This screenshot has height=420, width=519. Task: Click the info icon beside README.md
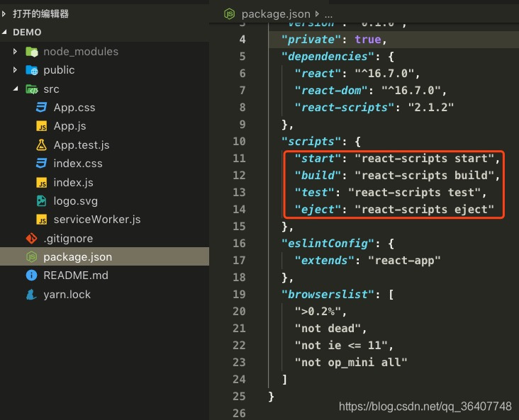pyautogui.click(x=31, y=275)
